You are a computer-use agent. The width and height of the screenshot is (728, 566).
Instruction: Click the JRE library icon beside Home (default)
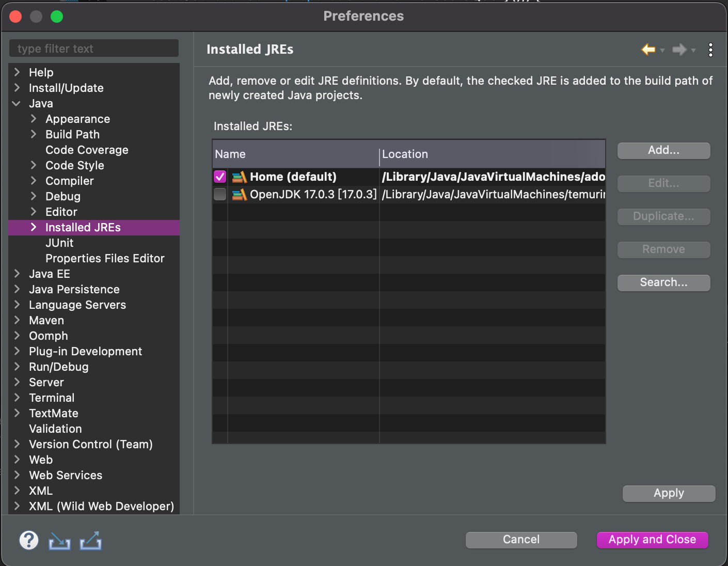point(239,177)
